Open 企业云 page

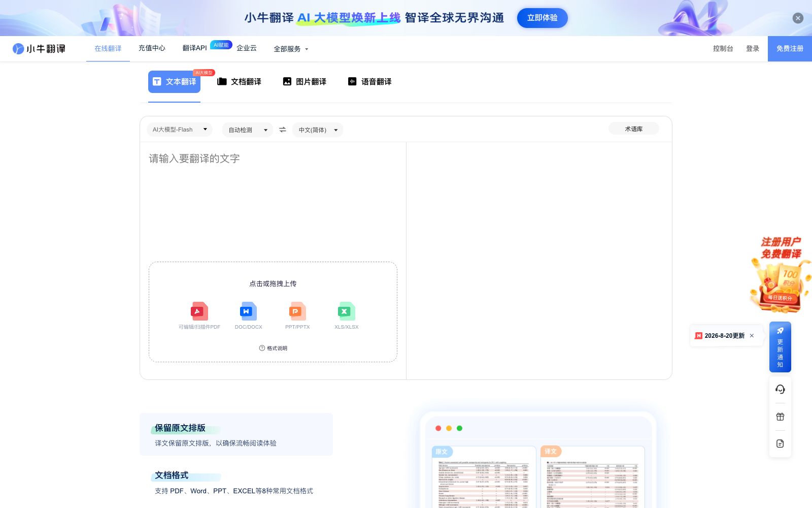point(247,48)
